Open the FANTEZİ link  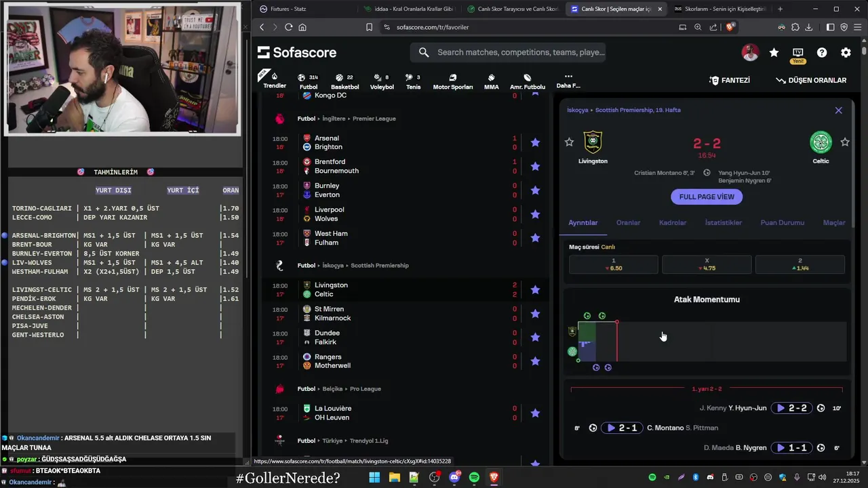[x=730, y=80]
